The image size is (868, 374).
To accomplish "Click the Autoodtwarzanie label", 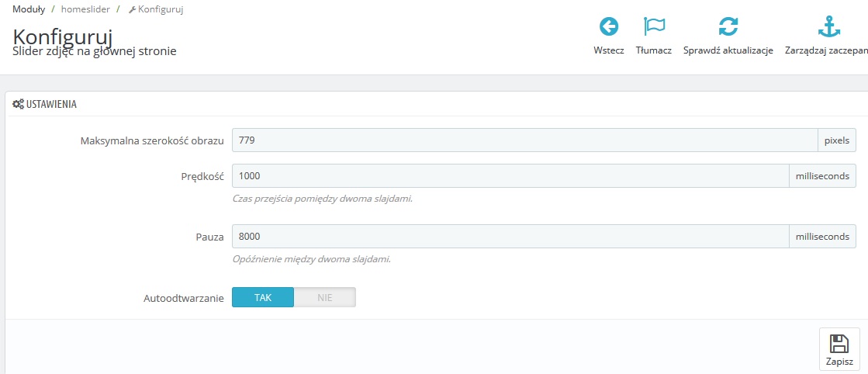I will pos(184,297).
